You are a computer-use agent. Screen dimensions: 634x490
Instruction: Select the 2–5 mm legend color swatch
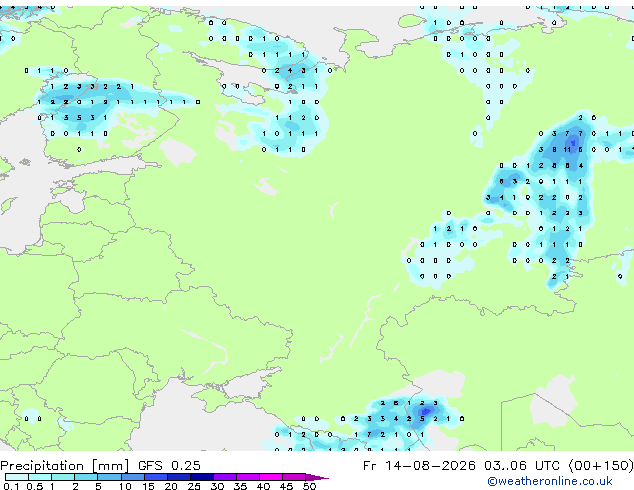(86, 477)
